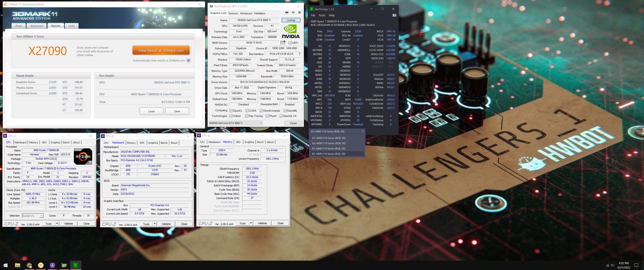
Task: Switch to GPU-Z via the taskbar
Action: coord(64,265)
